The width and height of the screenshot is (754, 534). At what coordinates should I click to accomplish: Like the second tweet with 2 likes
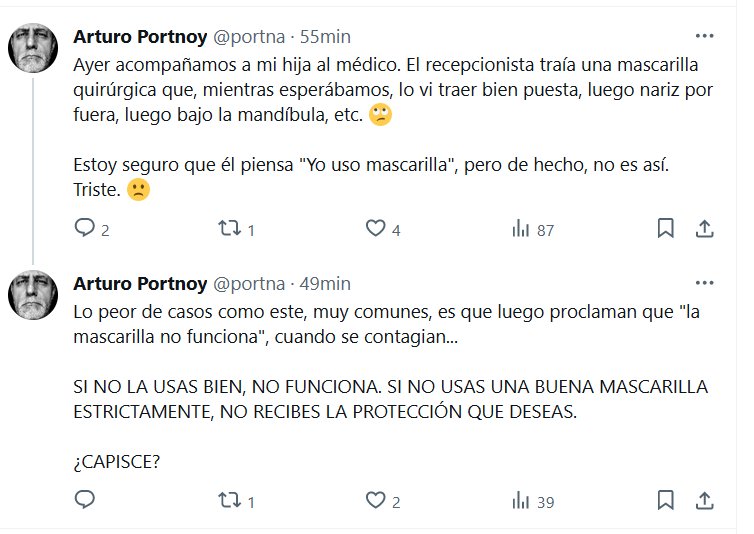coord(375,500)
